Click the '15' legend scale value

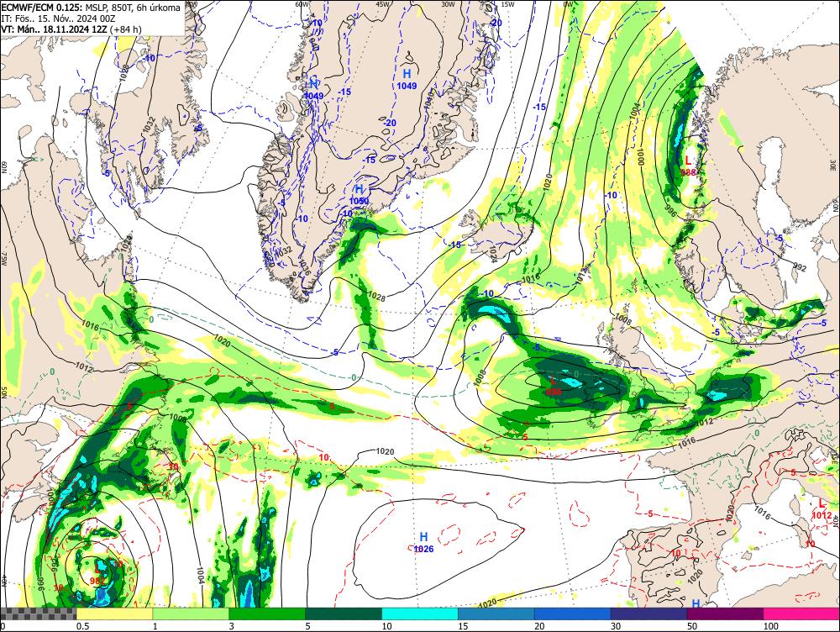(x=463, y=626)
